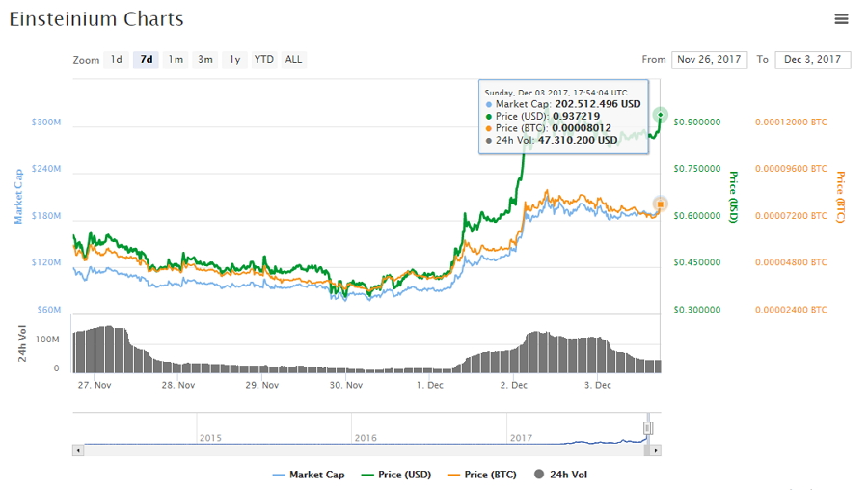Click the Einsteinium Charts title
868x490 pixels.
click(96, 19)
